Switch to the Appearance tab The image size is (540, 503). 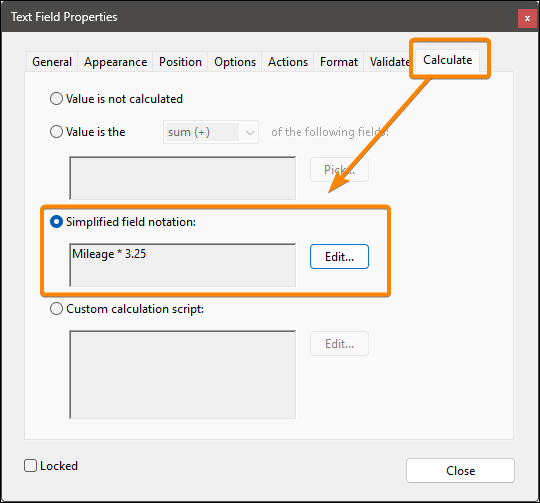click(x=115, y=62)
